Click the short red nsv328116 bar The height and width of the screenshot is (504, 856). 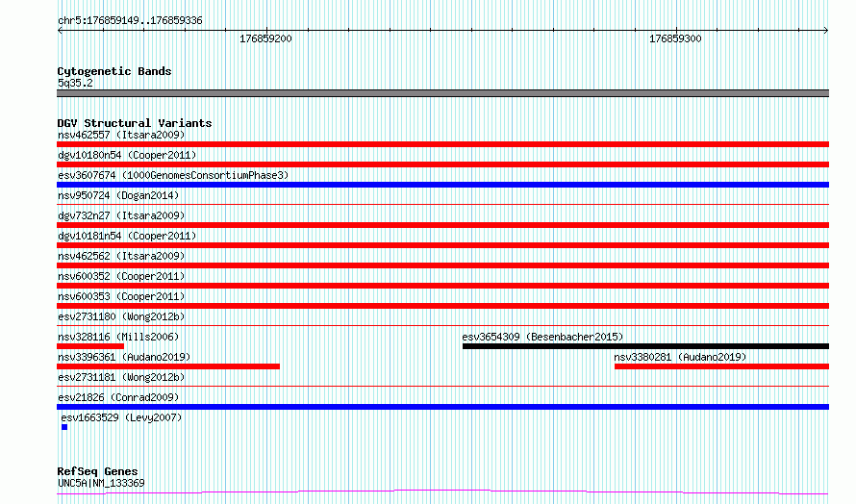pos(90,346)
